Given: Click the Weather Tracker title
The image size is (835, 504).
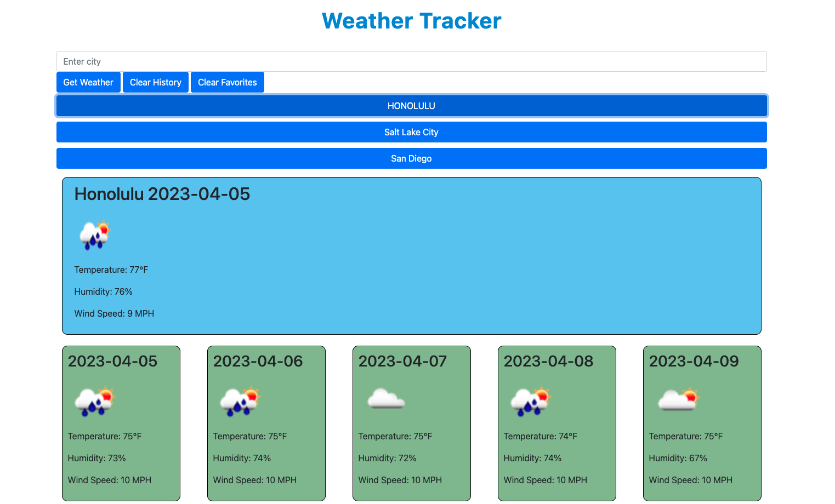Looking at the screenshot, I should tap(412, 21).
